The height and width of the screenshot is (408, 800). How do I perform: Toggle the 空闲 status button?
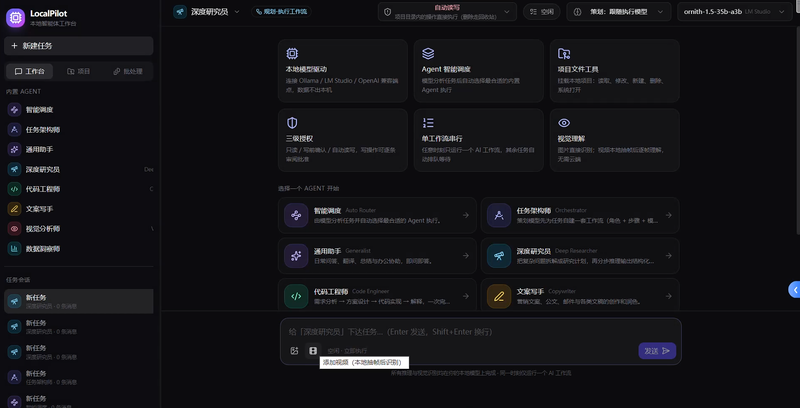(542, 12)
